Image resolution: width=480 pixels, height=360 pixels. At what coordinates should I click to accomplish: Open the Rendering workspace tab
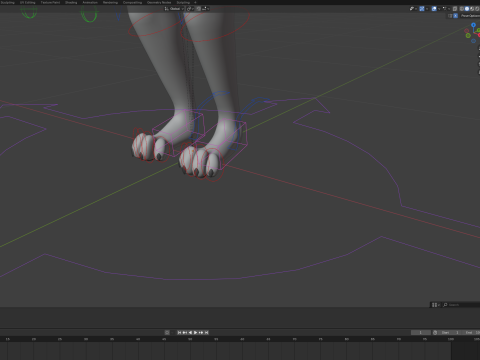(x=110, y=2)
